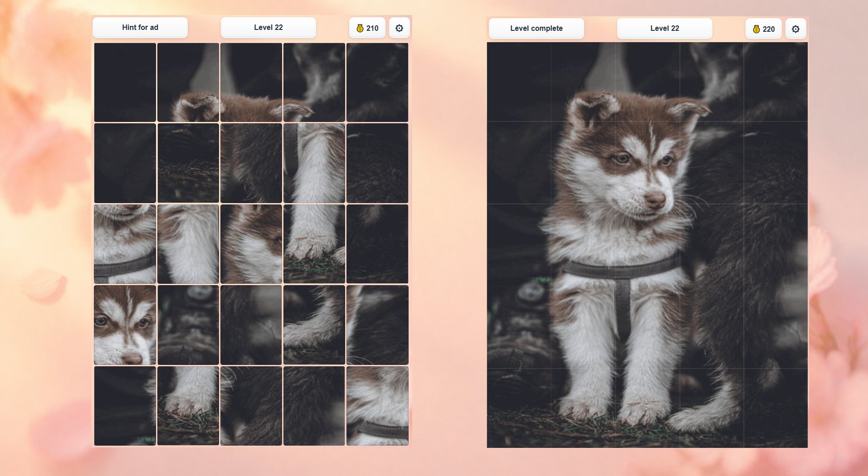Click the coin counter reading 210

click(x=367, y=28)
